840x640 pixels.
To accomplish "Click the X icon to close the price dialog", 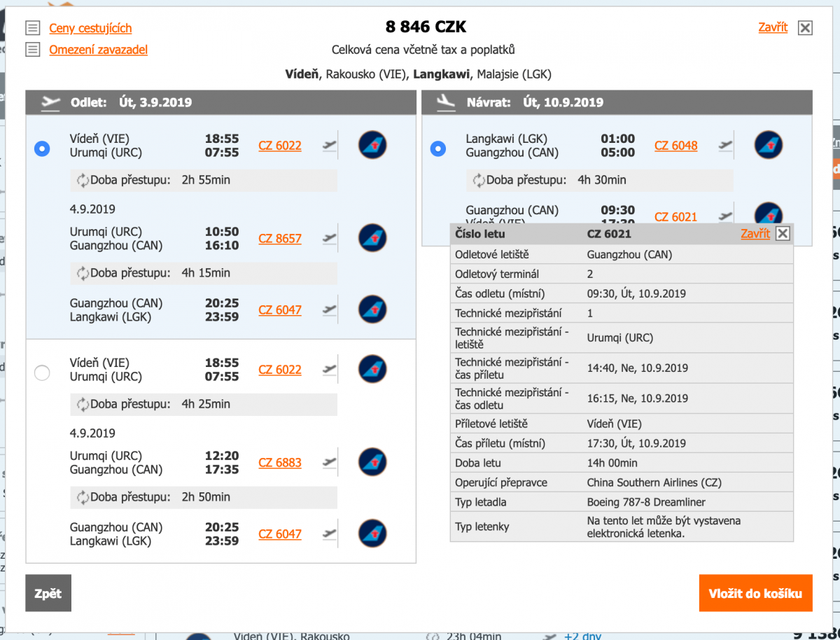I will tap(805, 28).
